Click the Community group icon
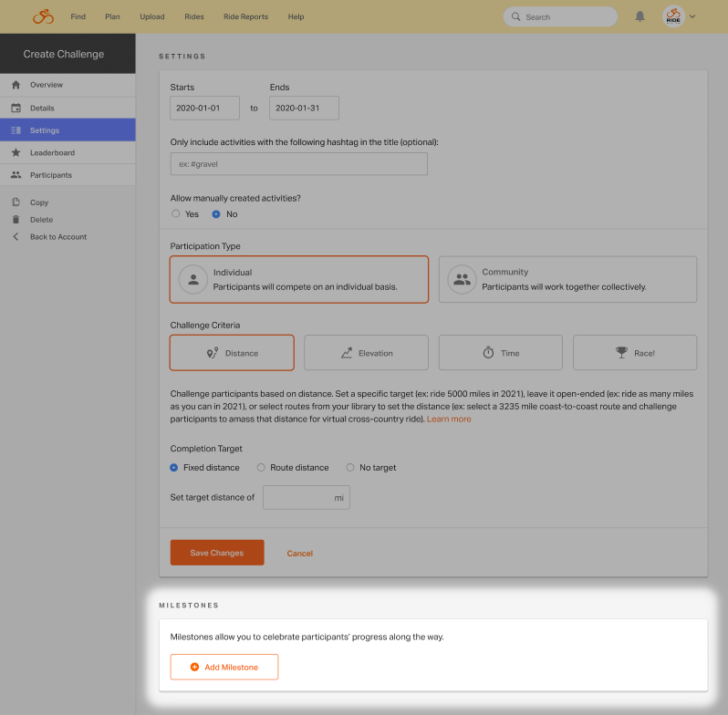The width and height of the screenshot is (728, 715). click(462, 279)
